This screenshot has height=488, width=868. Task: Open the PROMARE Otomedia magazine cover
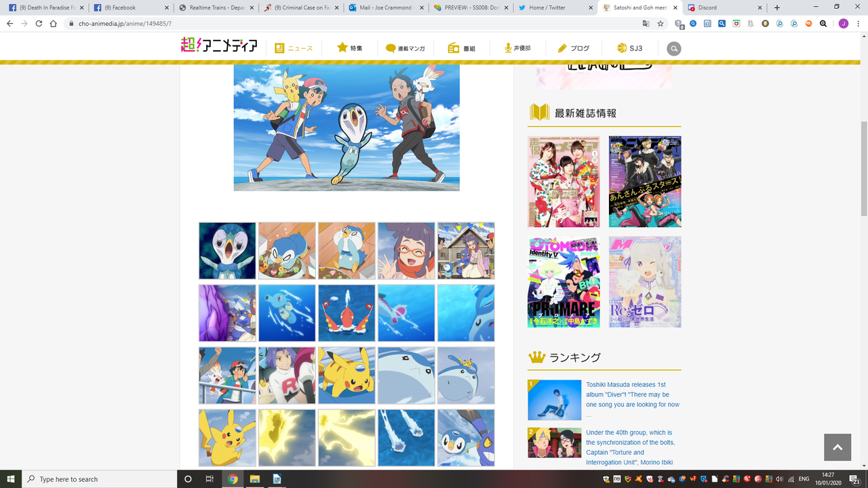(x=564, y=282)
